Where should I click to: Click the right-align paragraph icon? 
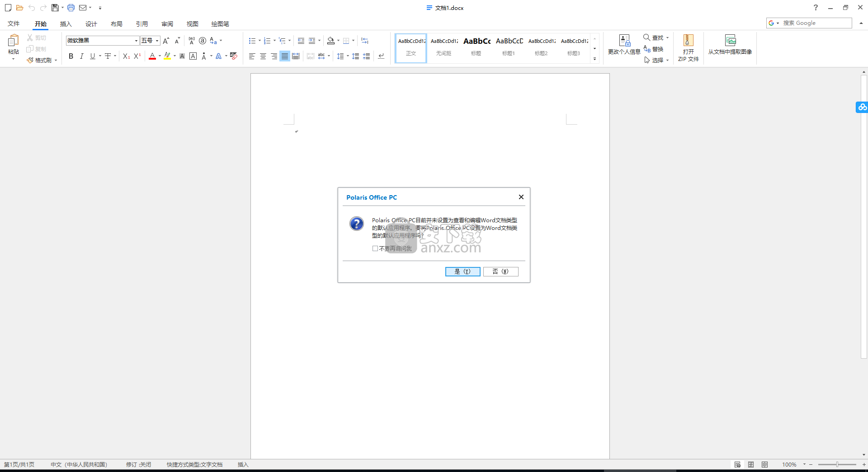[x=274, y=56]
